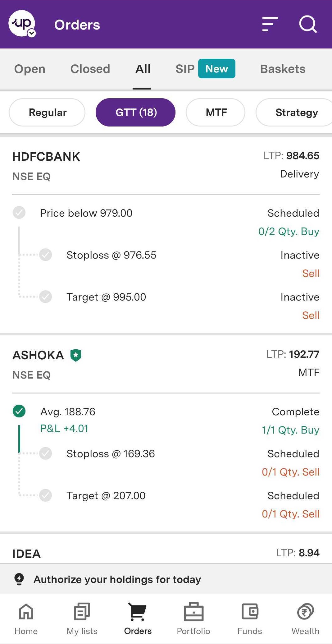The width and height of the screenshot is (332, 644).
Task: Tap the lightbulb icon in authorize banner
Action: pos(19,579)
